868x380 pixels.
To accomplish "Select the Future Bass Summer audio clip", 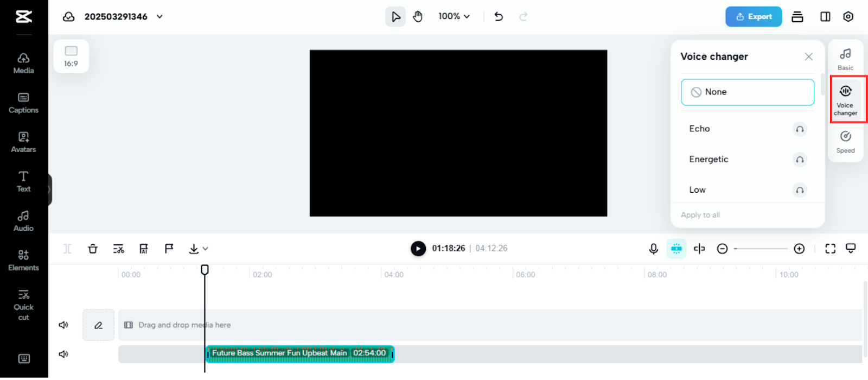I will click(x=300, y=353).
